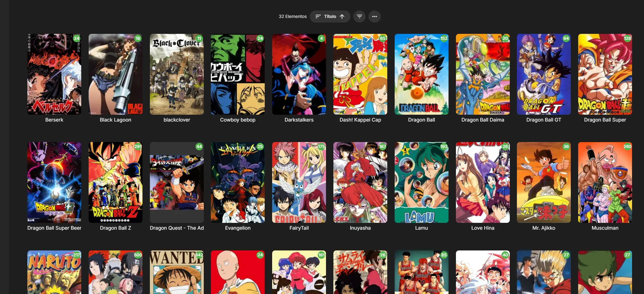Click the 25 badge on Evangelion
This screenshot has width=644, height=294.
[x=260, y=147]
